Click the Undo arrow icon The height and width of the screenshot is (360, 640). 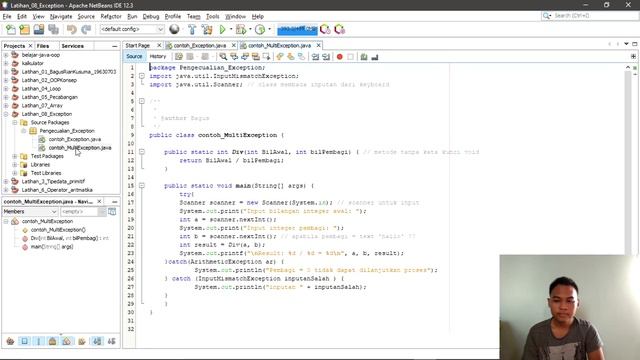tap(72, 29)
